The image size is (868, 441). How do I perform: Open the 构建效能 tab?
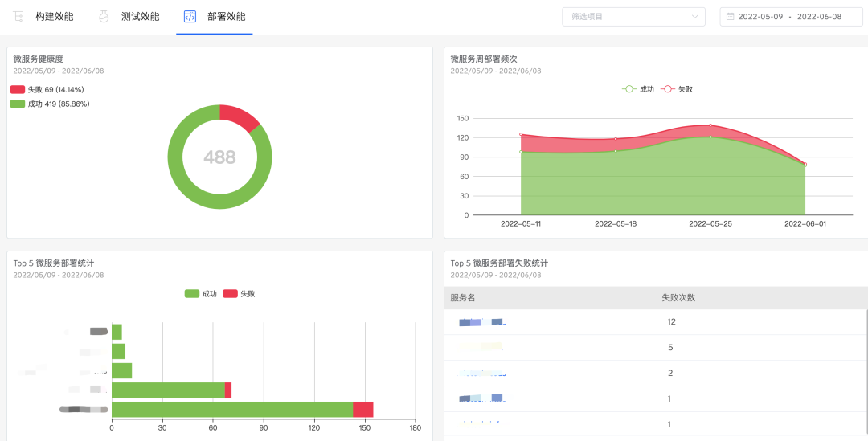[x=54, y=17]
